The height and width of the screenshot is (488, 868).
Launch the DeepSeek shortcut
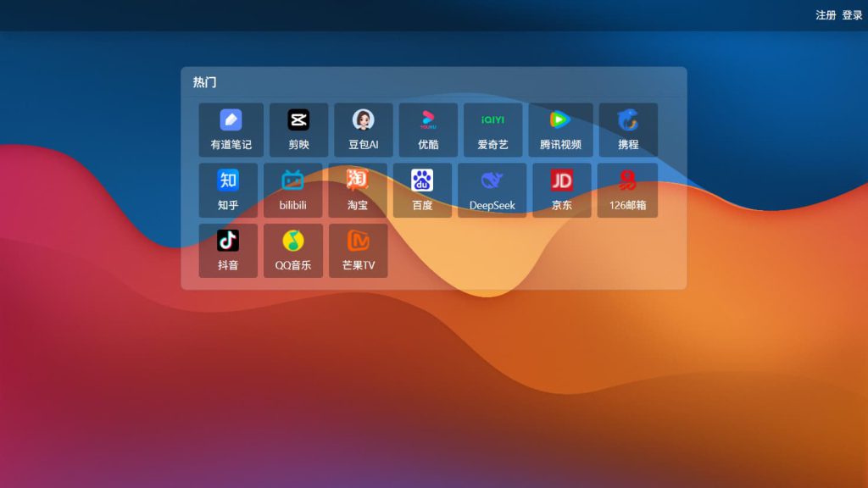492,181
